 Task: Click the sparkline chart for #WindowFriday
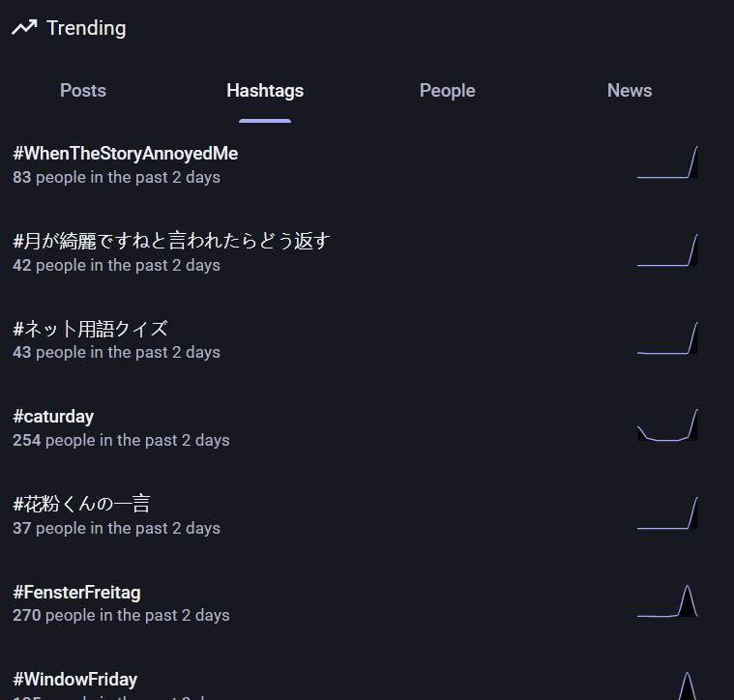click(667, 685)
